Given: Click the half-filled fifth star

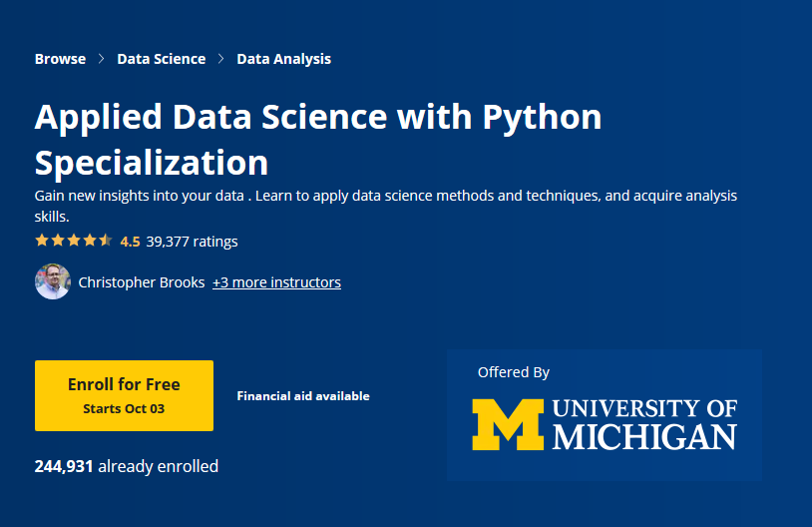Looking at the screenshot, I should click(x=106, y=241).
